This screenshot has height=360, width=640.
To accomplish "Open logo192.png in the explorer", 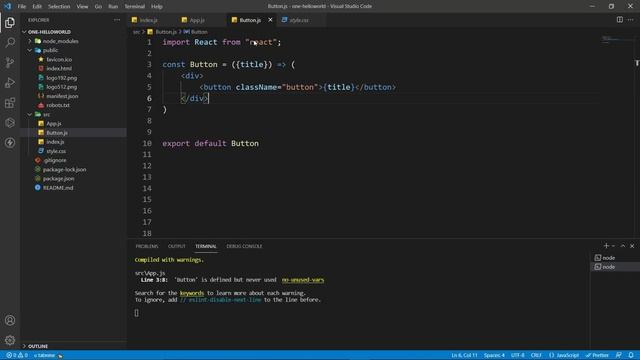I will tap(61, 78).
